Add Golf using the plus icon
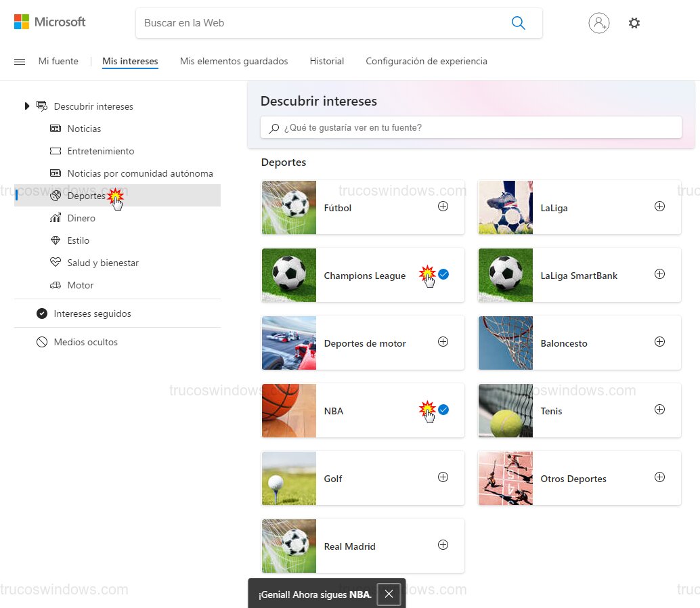Image resolution: width=700 pixels, height=608 pixels. (x=443, y=477)
